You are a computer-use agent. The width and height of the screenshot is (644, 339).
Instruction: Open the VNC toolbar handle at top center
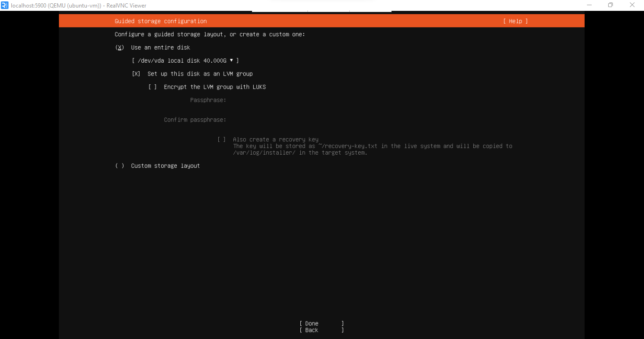[322, 11]
